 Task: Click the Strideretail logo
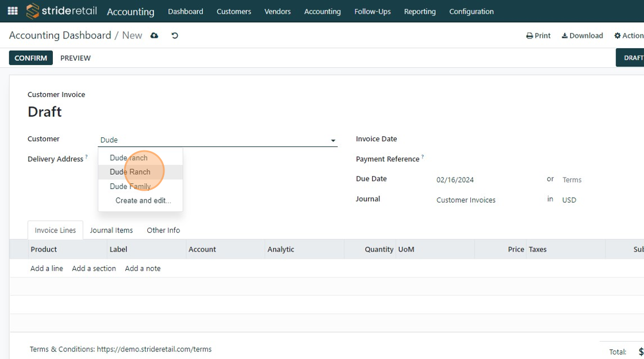(62, 11)
